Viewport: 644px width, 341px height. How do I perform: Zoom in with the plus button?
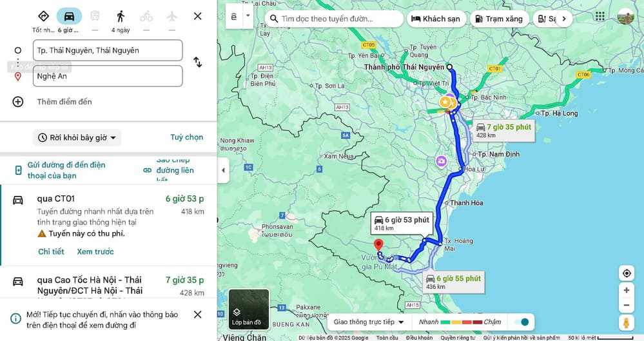pos(627,291)
